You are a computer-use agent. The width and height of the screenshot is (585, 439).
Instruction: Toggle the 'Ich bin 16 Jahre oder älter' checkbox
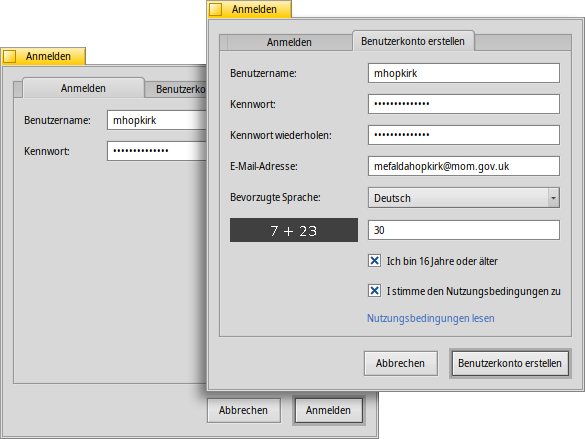coord(374,261)
